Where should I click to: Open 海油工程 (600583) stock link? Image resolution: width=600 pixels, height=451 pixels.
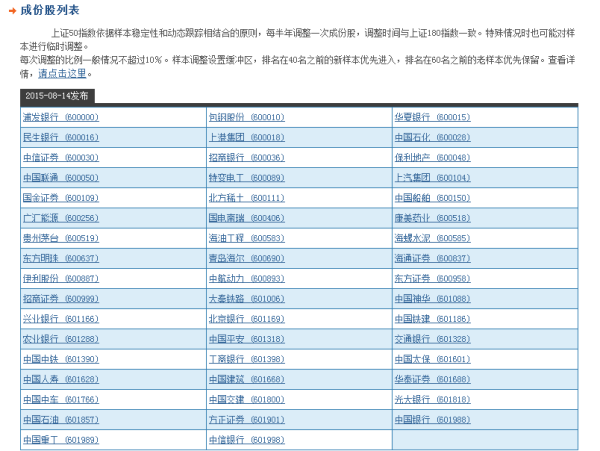[246, 238]
